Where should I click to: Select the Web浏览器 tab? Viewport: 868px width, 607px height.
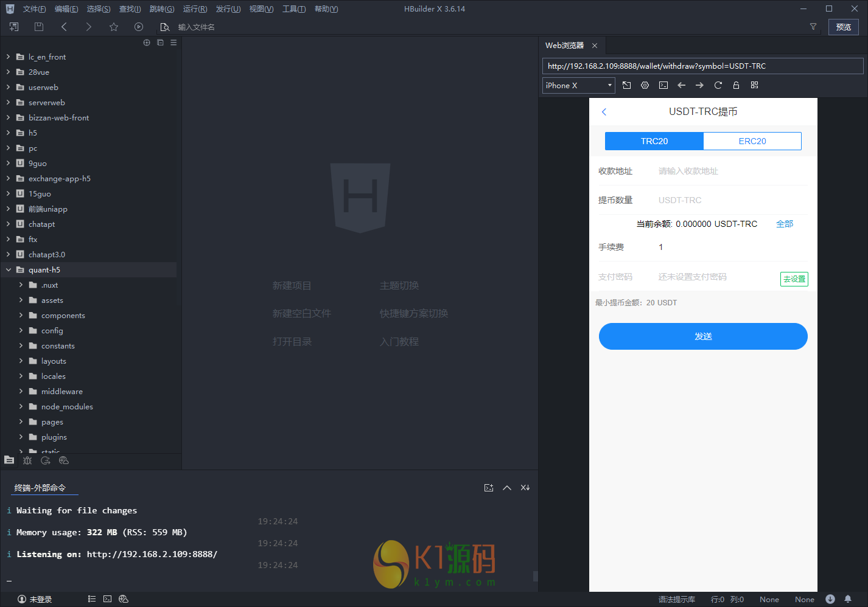point(564,46)
